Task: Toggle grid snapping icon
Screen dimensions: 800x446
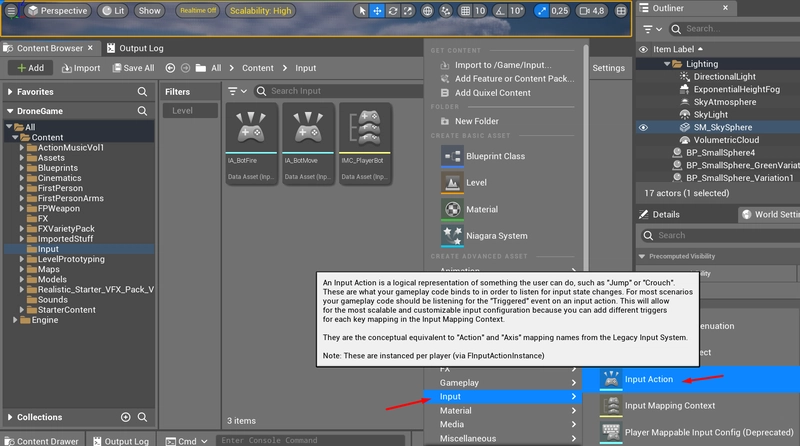Action: click(x=465, y=11)
